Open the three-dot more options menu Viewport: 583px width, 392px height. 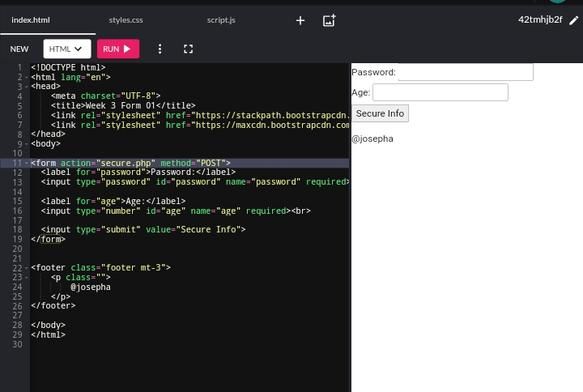(x=160, y=49)
